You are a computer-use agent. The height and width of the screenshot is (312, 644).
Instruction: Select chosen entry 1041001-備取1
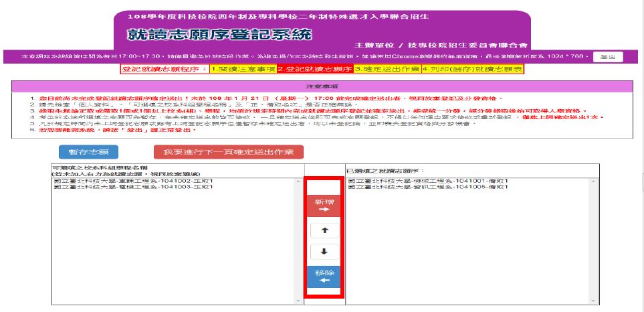(428, 181)
